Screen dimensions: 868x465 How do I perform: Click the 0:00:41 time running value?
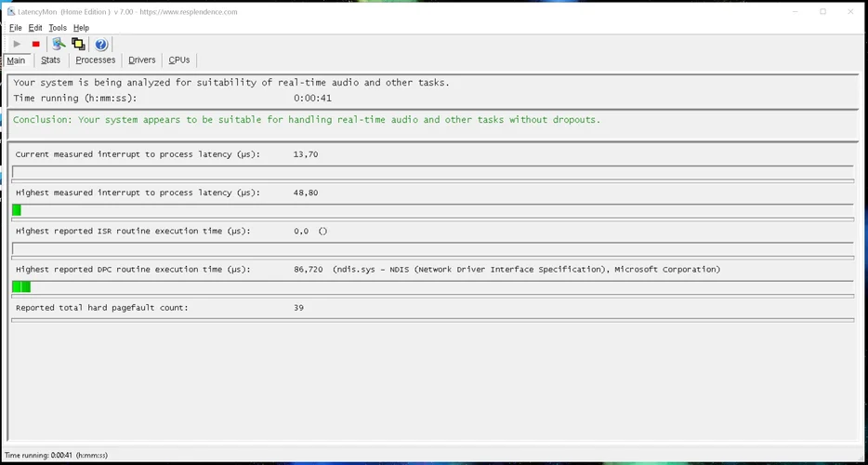[312, 98]
